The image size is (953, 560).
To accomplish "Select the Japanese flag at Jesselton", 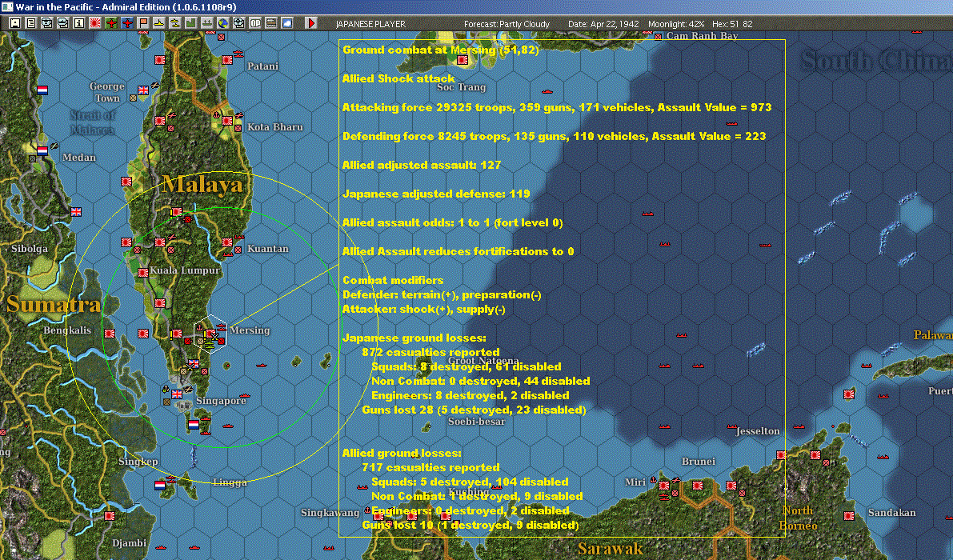I will point(781,454).
